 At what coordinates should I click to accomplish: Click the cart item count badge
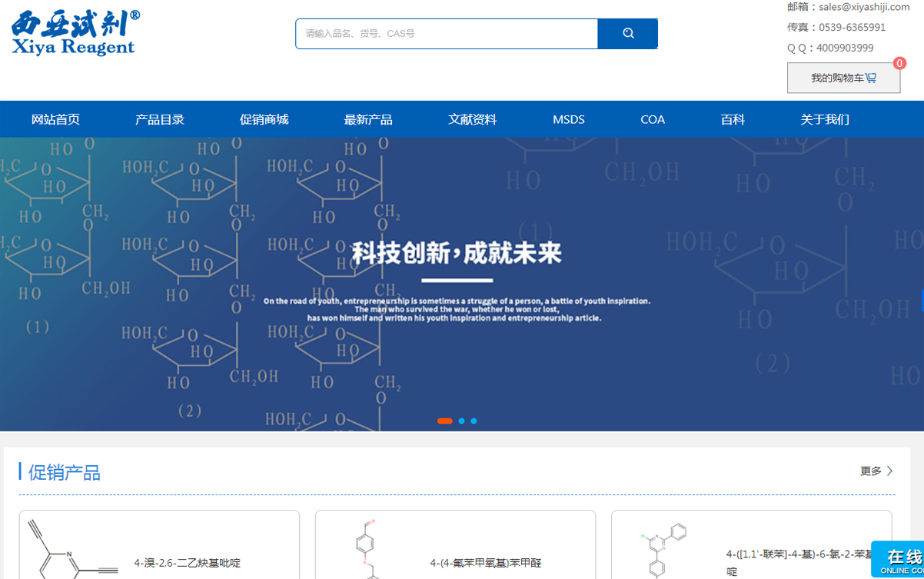point(899,64)
